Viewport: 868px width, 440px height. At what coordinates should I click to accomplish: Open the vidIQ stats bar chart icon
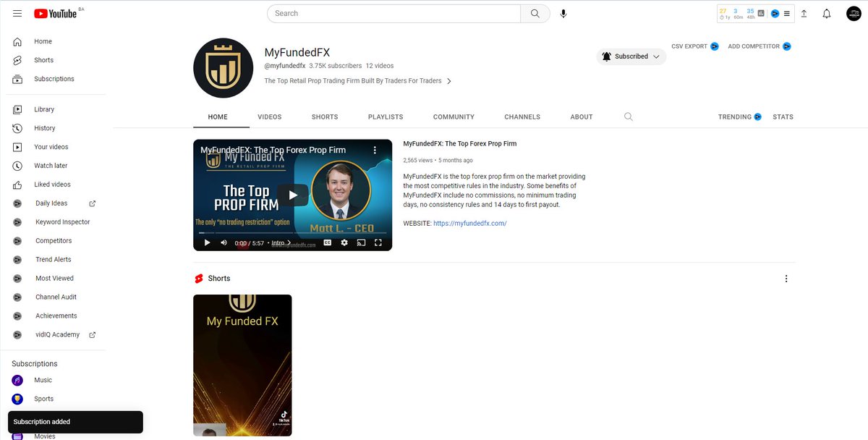pos(761,13)
